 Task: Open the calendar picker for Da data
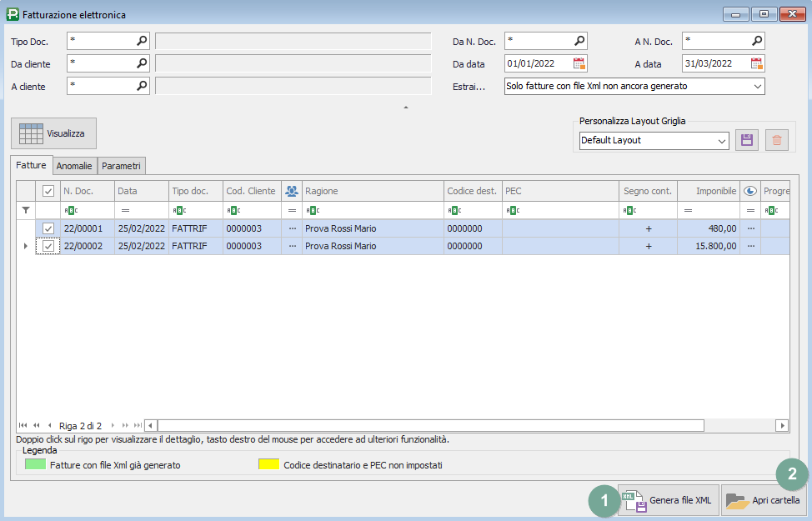[x=579, y=63]
